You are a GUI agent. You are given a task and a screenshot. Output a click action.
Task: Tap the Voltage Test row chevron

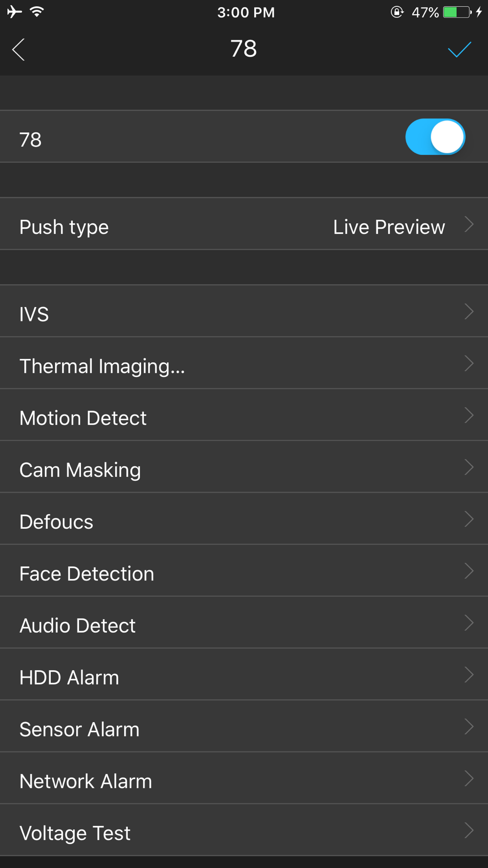point(469,830)
